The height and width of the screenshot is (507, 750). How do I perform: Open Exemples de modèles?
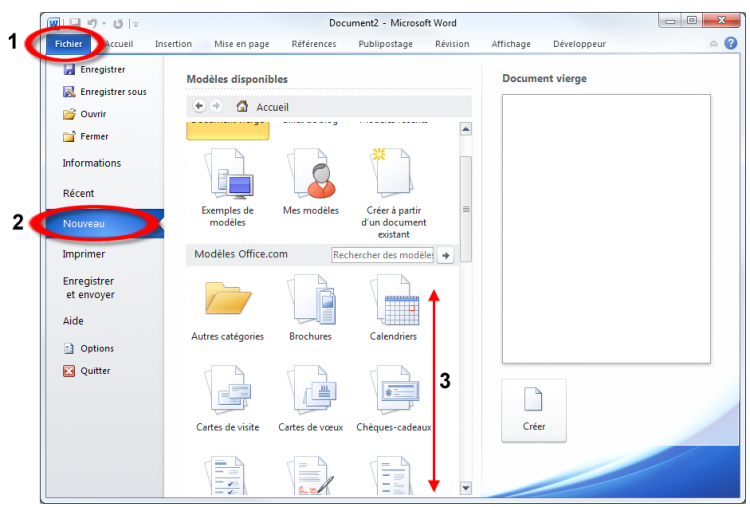228,187
